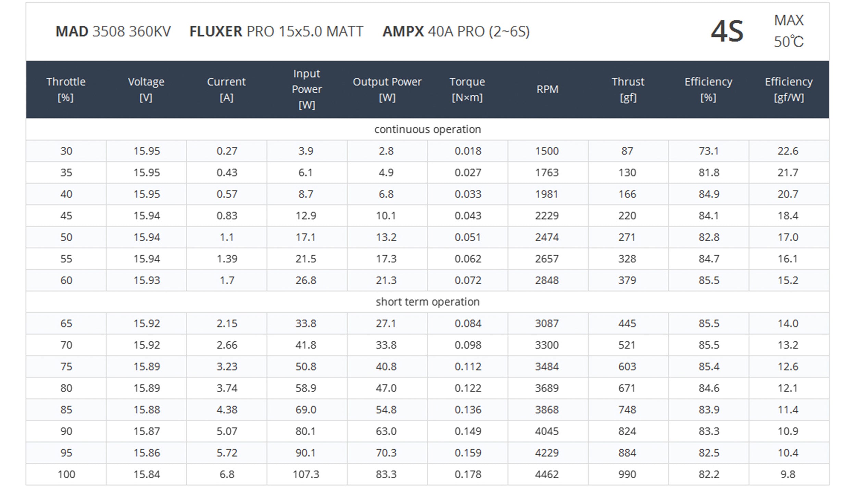Select the 107.3 input power cell

(306, 474)
